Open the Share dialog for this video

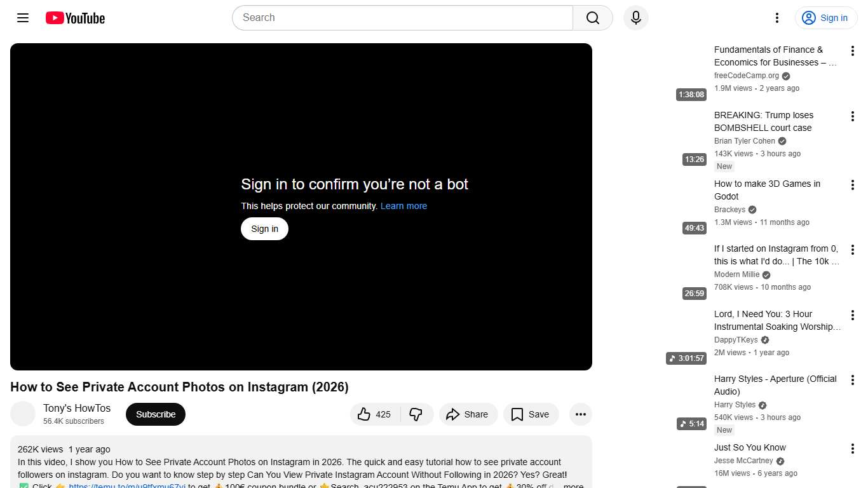pyautogui.click(x=468, y=414)
